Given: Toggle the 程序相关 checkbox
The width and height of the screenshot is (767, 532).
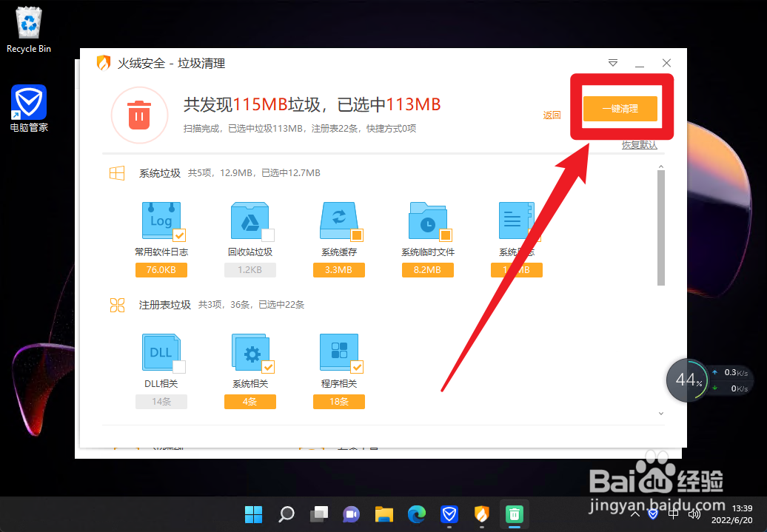Looking at the screenshot, I should (357, 367).
